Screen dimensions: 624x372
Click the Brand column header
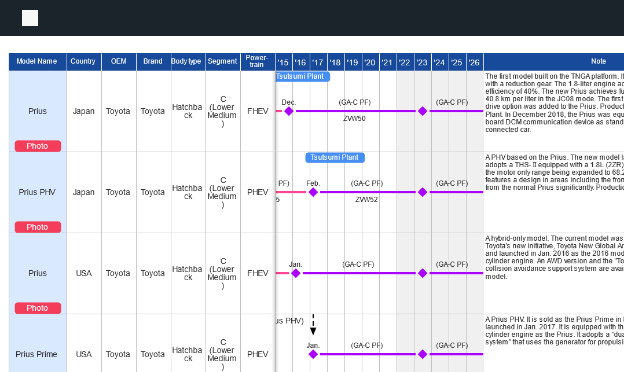[x=153, y=62]
